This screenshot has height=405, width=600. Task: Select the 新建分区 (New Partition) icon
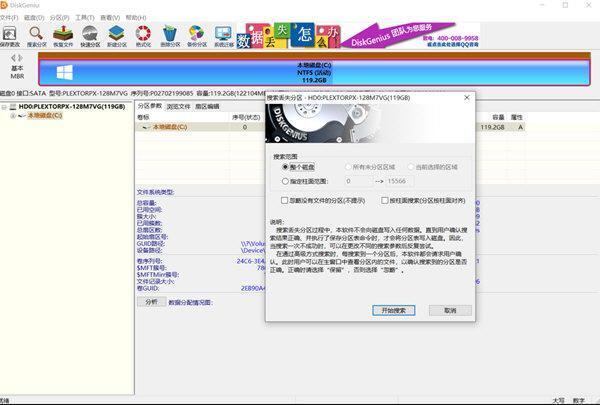(117, 38)
